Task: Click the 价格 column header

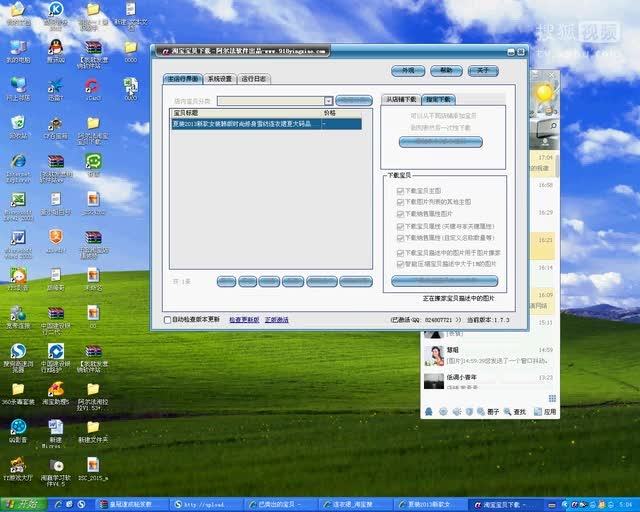Action: click(342, 113)
